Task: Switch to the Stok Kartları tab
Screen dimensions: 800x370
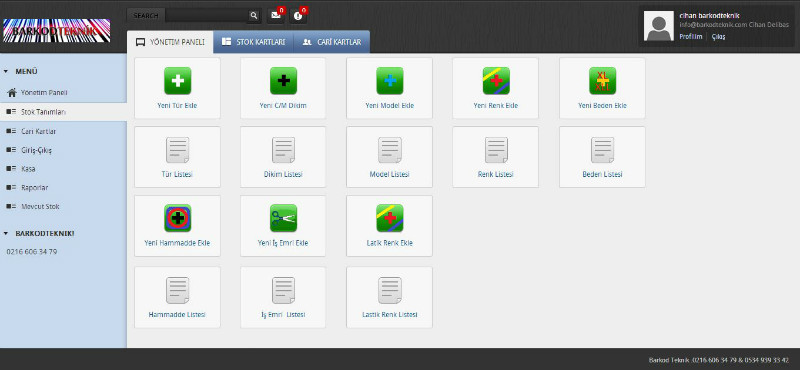Action: [x=254, y=42]
